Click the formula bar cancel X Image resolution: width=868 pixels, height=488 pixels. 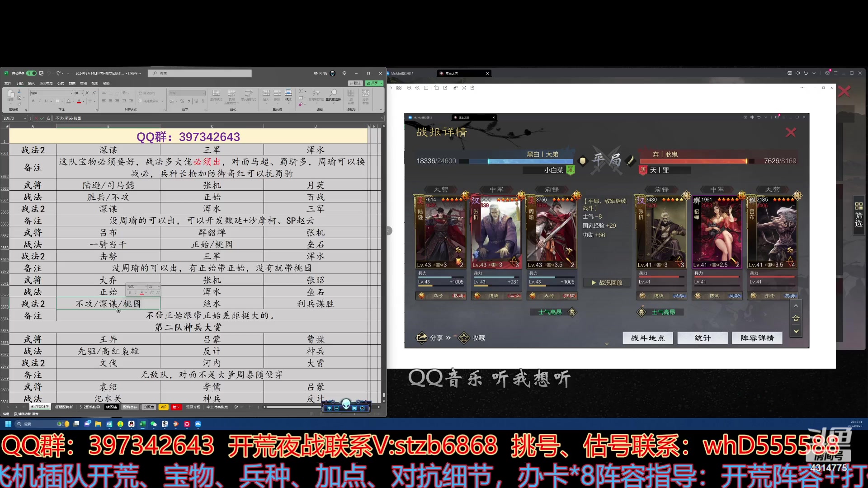point(36,118)
